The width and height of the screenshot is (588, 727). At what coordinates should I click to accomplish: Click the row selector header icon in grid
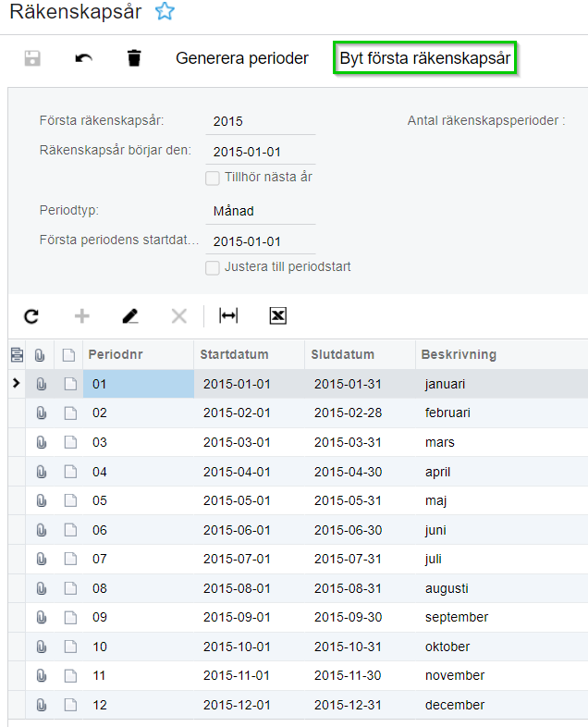pyautogui.click(x=17, y=355)
